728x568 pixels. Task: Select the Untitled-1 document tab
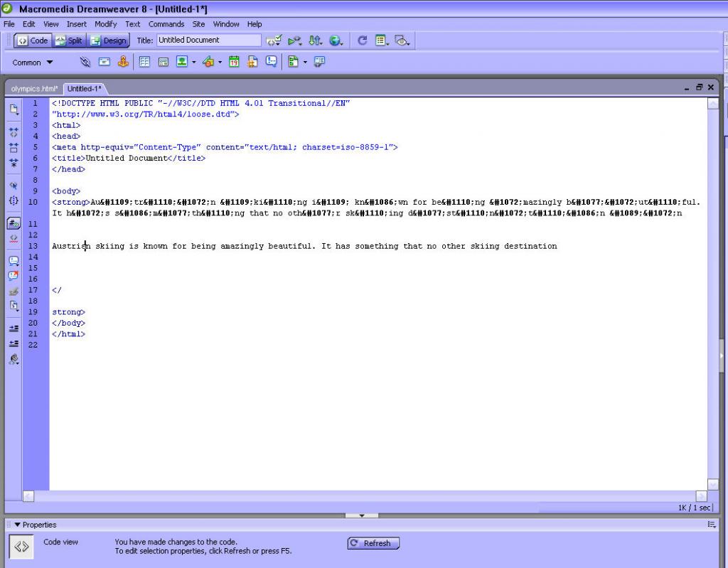tap(84, 89)
